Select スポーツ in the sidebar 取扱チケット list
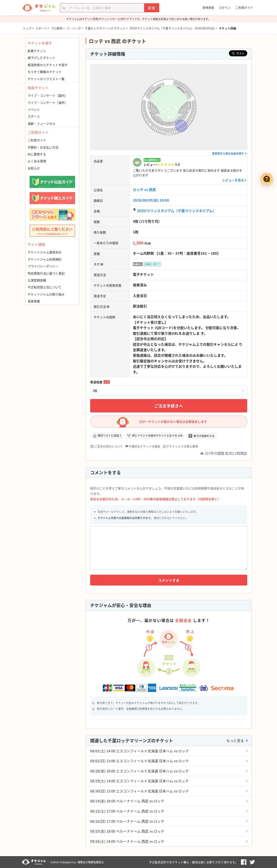The height and width of the screenshot is (868, 277). coord(34,117)
